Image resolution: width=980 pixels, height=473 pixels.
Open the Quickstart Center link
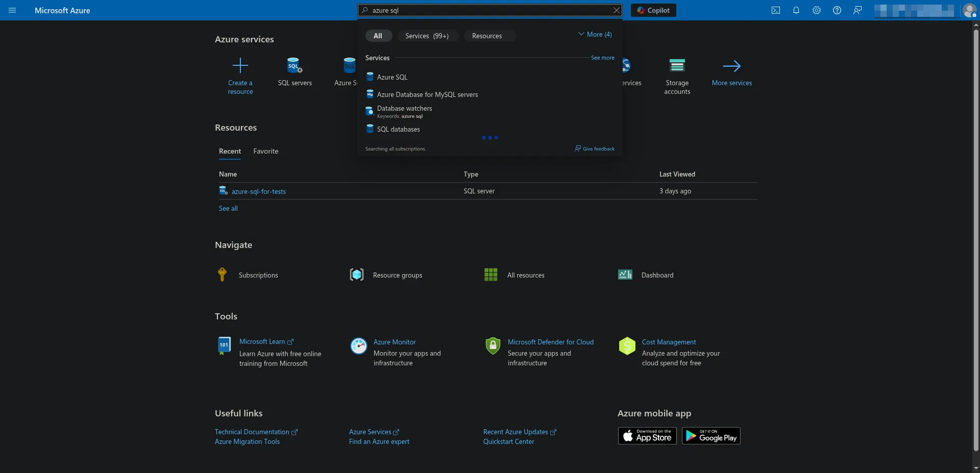[509, 441]
